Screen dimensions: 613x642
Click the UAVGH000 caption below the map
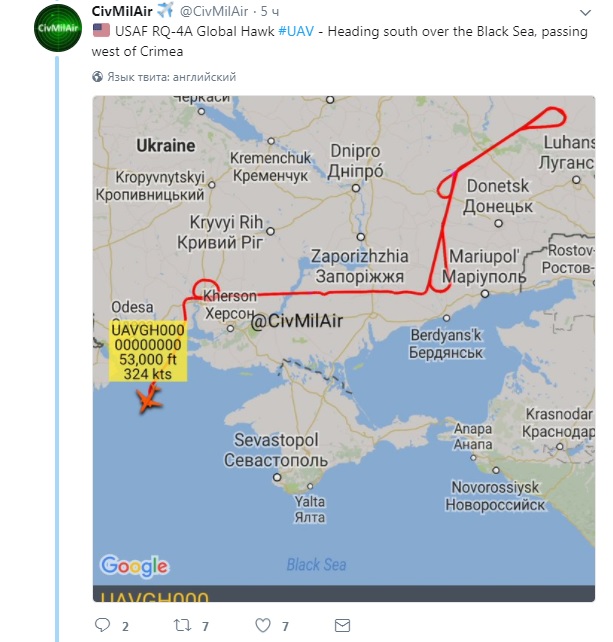coord(154,599)
